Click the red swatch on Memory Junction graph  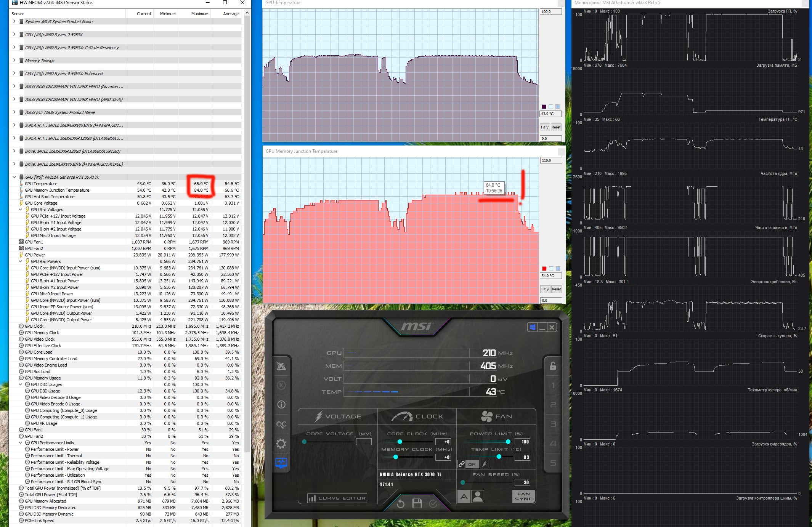tap(544, 269)
